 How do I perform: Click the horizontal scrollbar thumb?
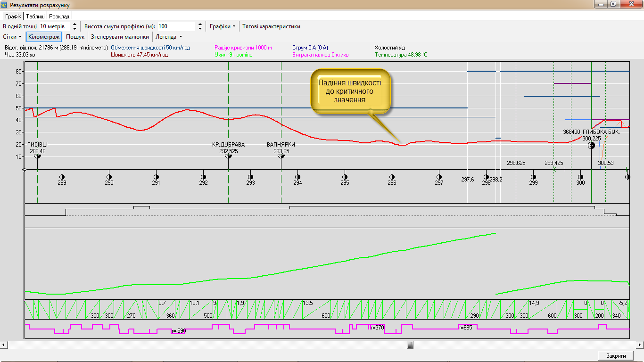[x=411, y=345]
